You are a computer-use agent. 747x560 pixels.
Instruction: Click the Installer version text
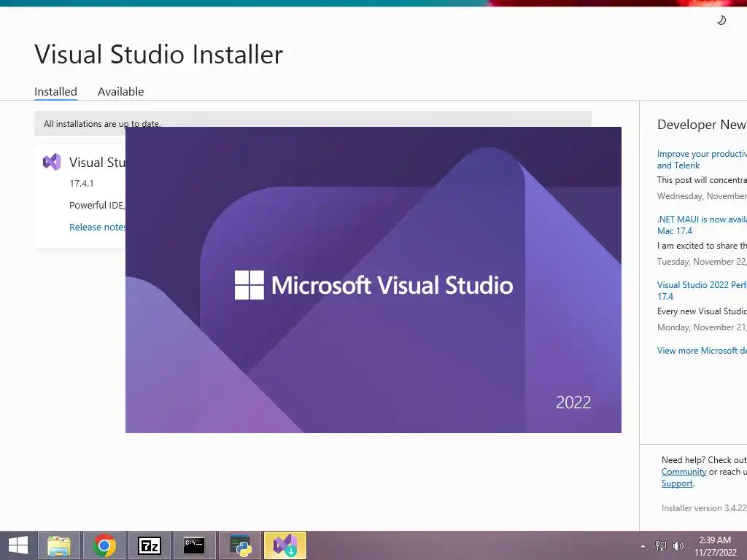tap(704, 508)
